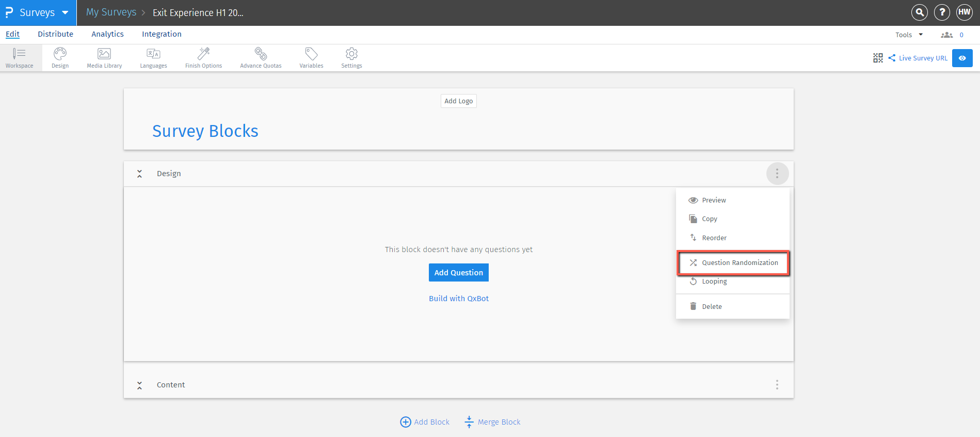This screenshot has width=980, height=437.
Task: Select Question Randomization menu option
Action: tap(733, 263)
